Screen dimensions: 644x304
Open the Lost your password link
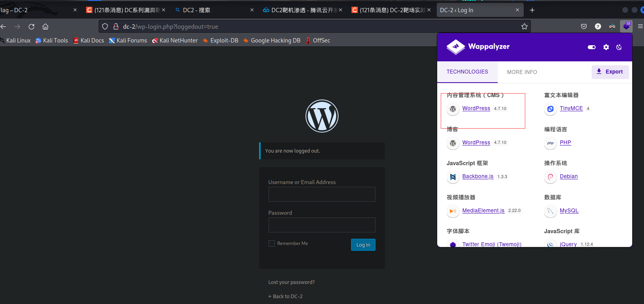(291, 282)
